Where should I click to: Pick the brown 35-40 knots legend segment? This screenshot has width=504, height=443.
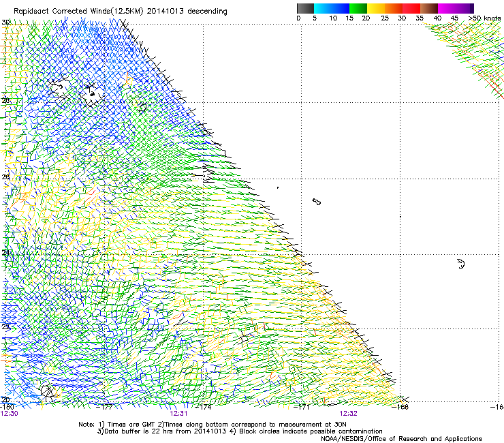click(x=429, y=8)
